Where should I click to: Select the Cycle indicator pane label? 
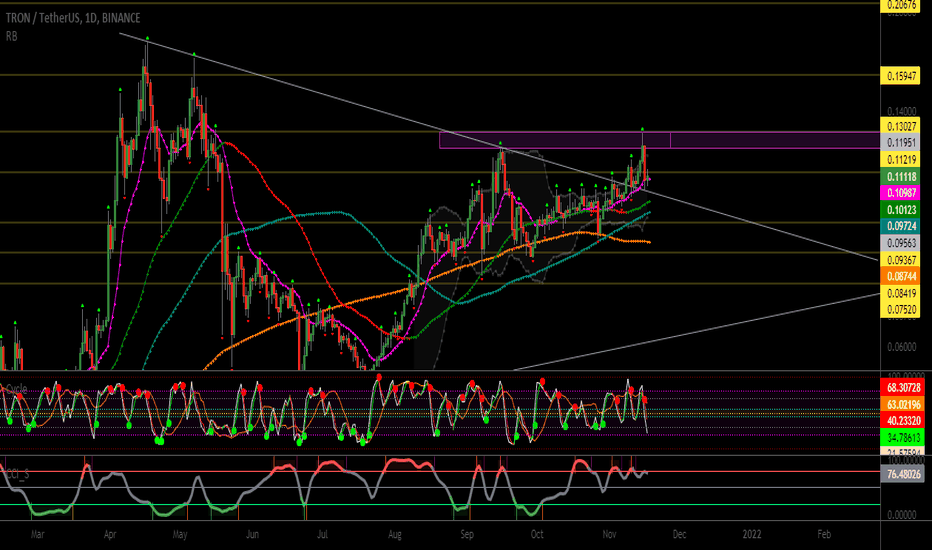coord(16,389)
